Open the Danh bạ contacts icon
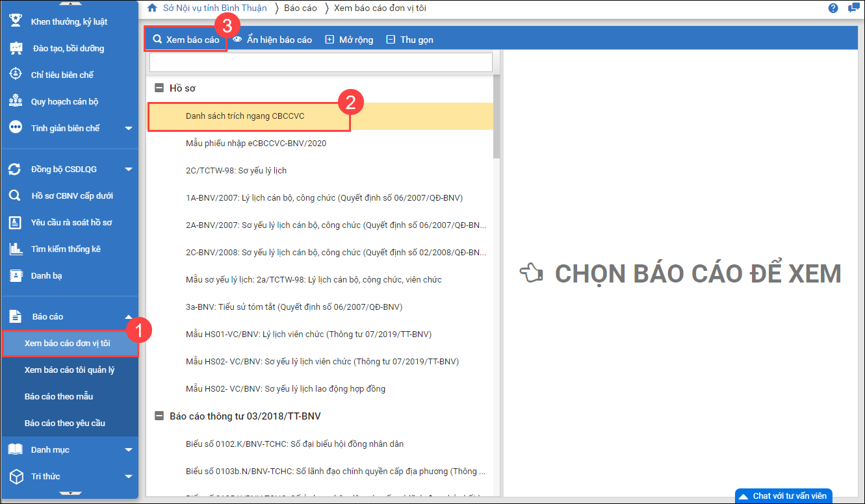 pos(15,275)
